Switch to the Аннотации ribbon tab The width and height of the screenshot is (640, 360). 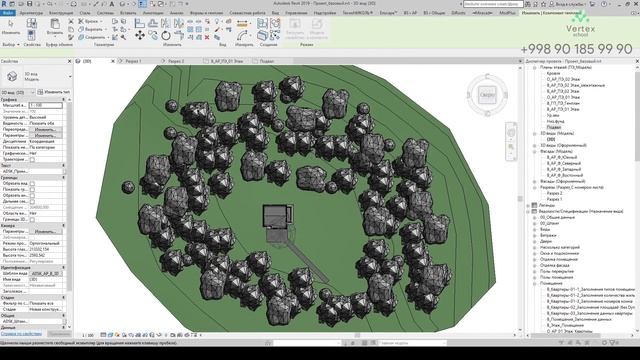click(153, 13)
